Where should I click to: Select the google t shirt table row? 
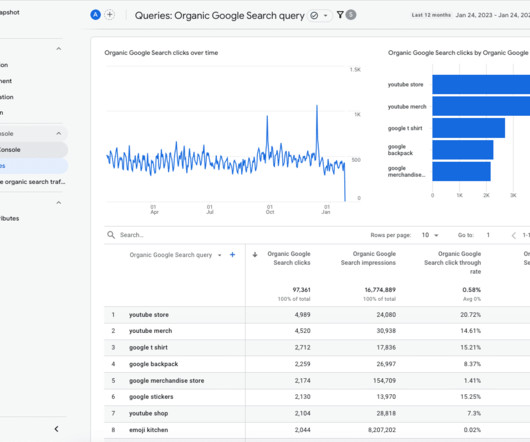[317, 348]
